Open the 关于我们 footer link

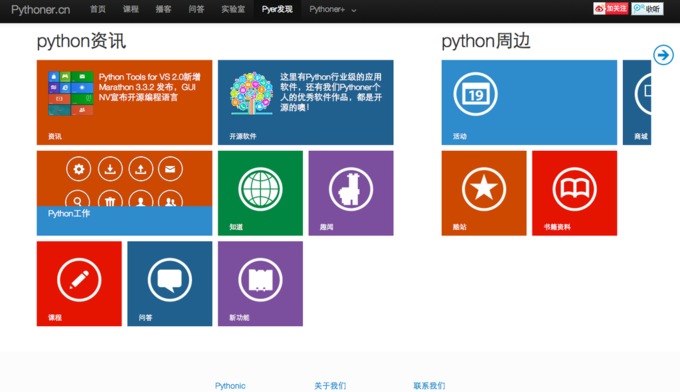(x=330, y=385)
